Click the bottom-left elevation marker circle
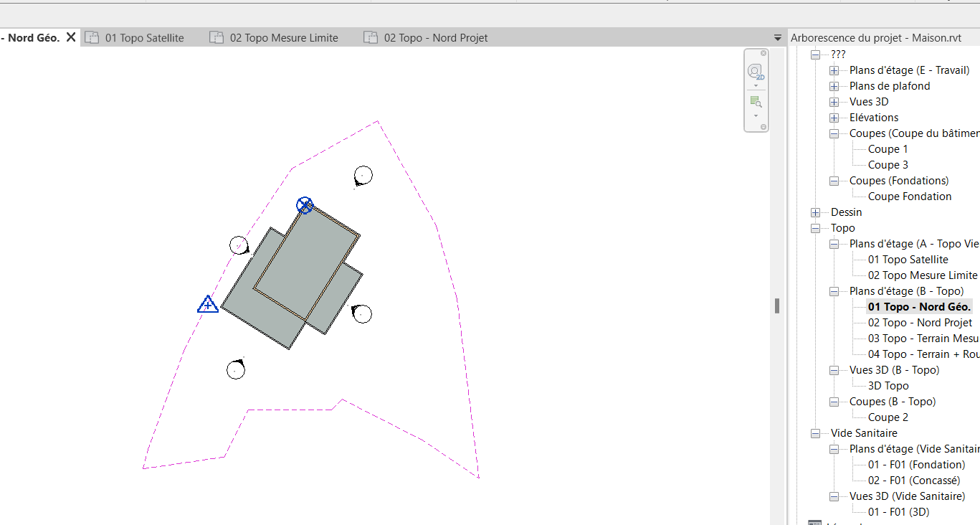Screen dimensions: 980x525 (236, 370)
